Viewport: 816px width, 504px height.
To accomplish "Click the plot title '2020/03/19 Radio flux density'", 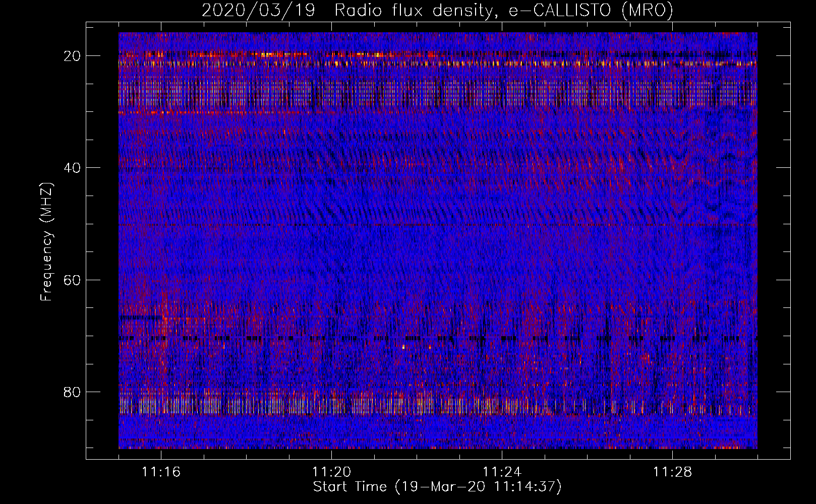I will click(x=437, y=10).
